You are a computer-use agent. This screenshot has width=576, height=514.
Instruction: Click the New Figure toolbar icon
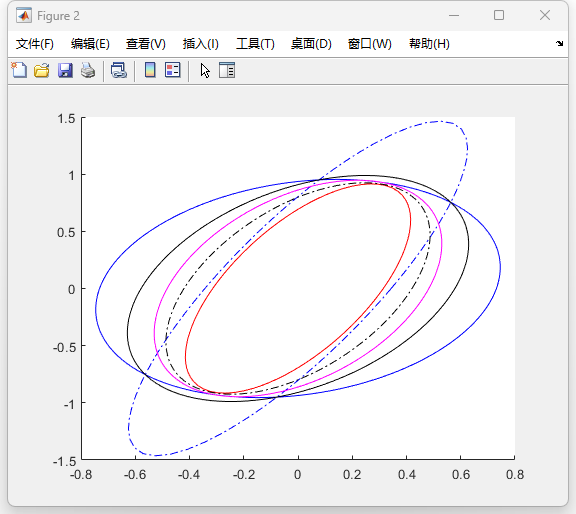(x=19, y=70)
